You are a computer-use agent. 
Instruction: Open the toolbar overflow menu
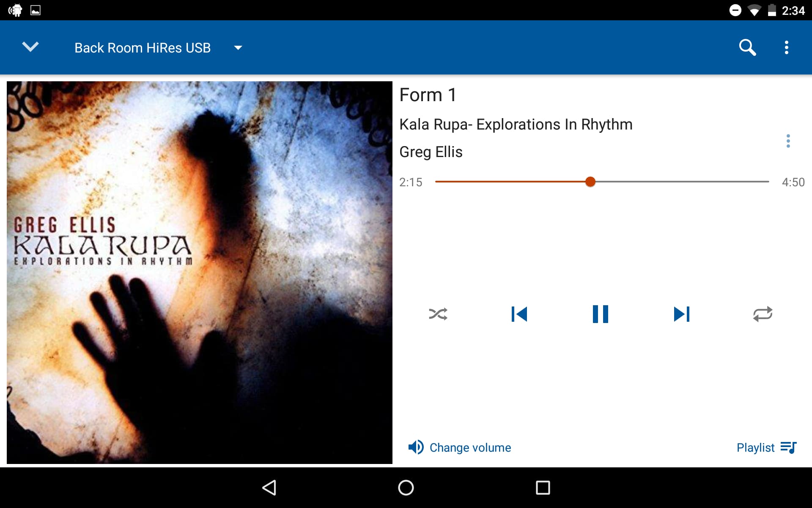(787, 47)
